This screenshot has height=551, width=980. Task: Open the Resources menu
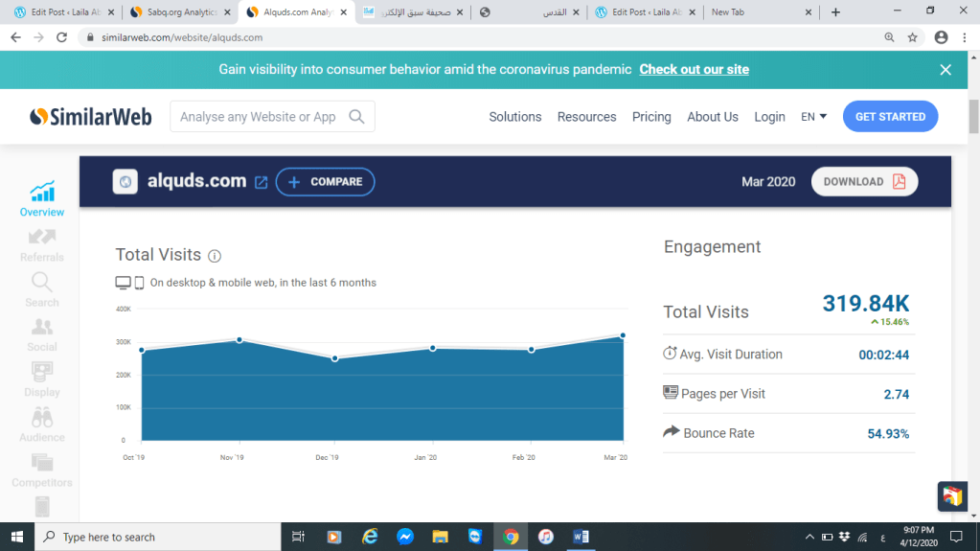point(586,117)
